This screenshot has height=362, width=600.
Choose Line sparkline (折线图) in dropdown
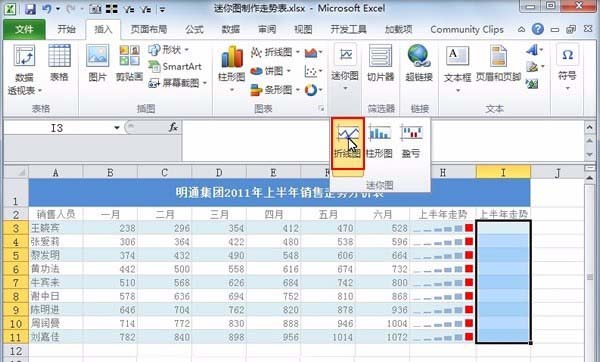[347, 143]
